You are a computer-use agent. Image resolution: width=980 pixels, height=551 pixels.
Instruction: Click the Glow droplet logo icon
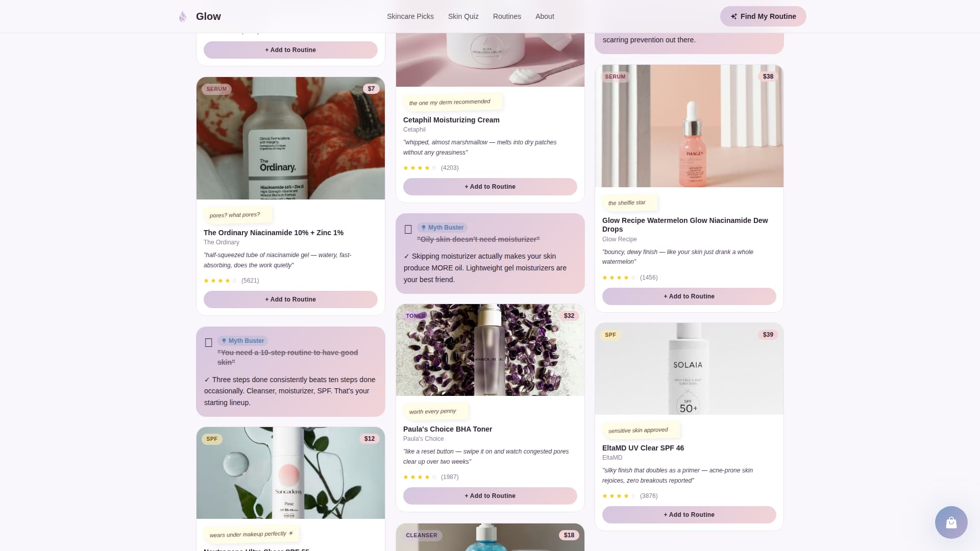[183, 16]
